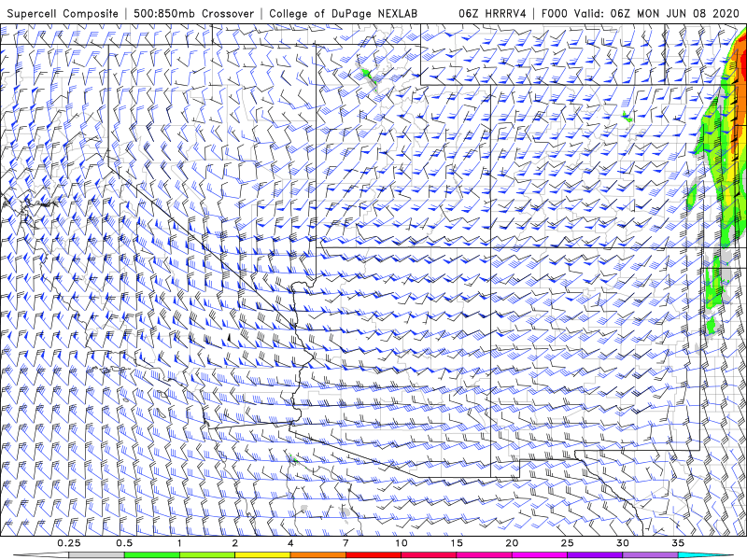Click the 0.25 legend value
This screenshot has height=560, width=747.
tap(69, 543)
